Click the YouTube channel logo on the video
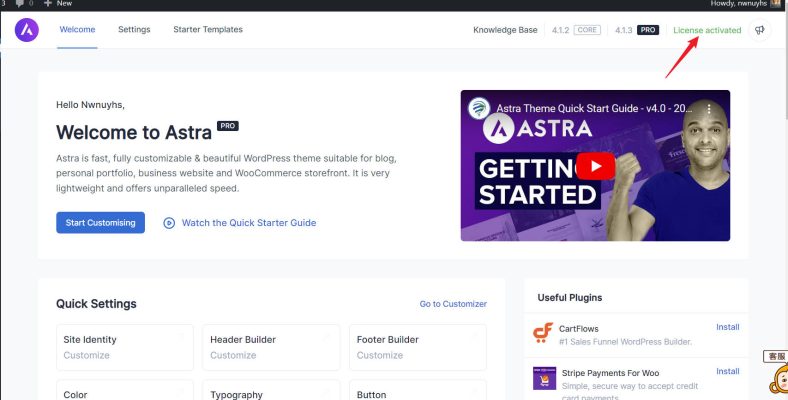 478,108
